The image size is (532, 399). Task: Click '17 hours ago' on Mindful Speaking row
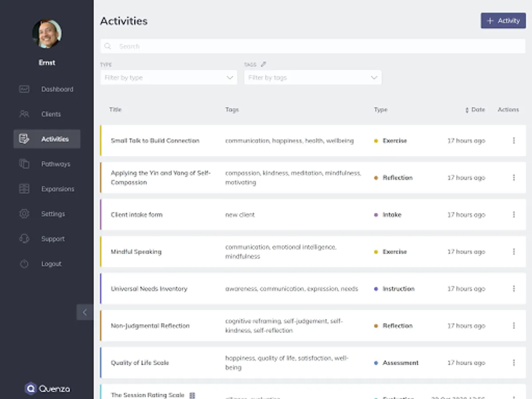(466, 252)
